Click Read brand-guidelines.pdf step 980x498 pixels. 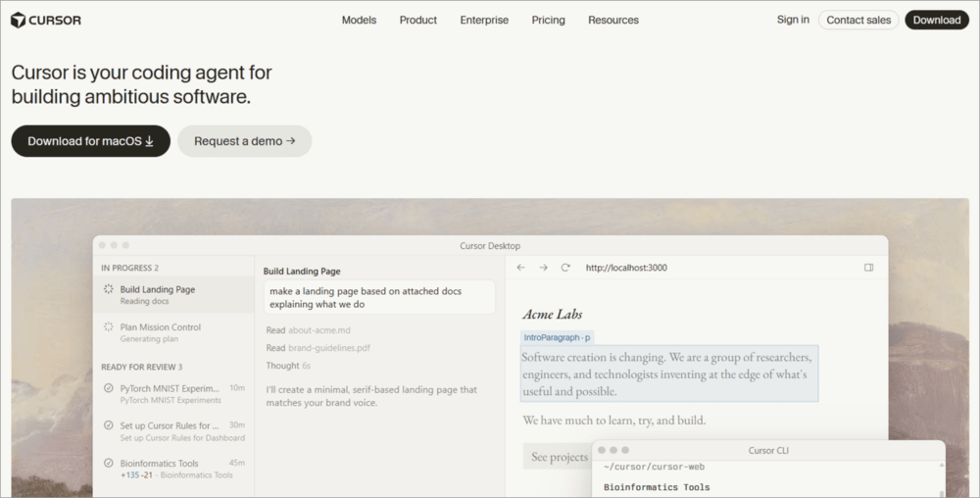point(318,347)
